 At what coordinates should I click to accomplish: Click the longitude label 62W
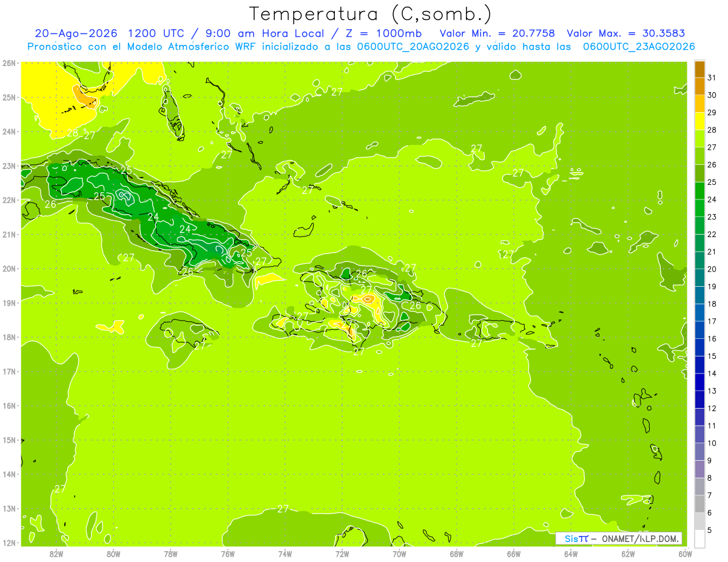(628, 554)
